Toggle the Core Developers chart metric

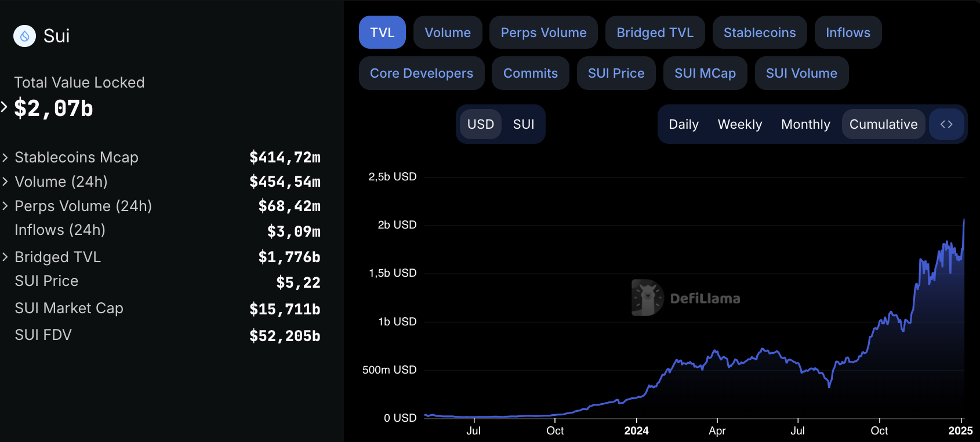click(422, 73)
